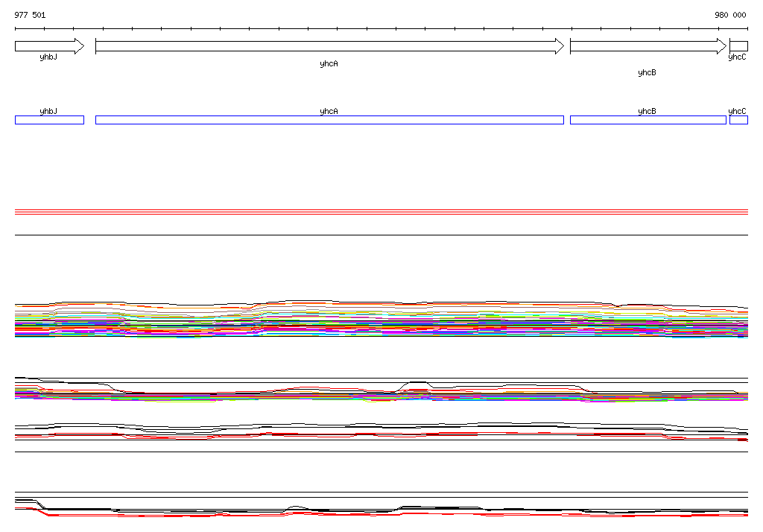Select the yhcC gene arrow at the right edge

(x=738, y=46)
